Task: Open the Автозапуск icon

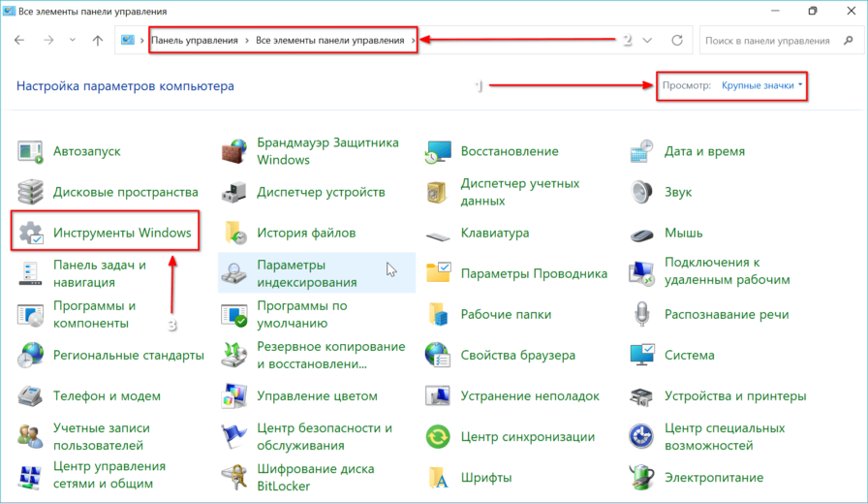Action: pos(31,152)
